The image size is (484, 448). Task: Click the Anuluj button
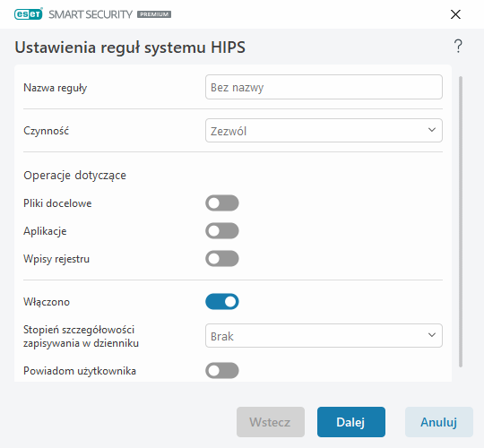pos(439,422)
